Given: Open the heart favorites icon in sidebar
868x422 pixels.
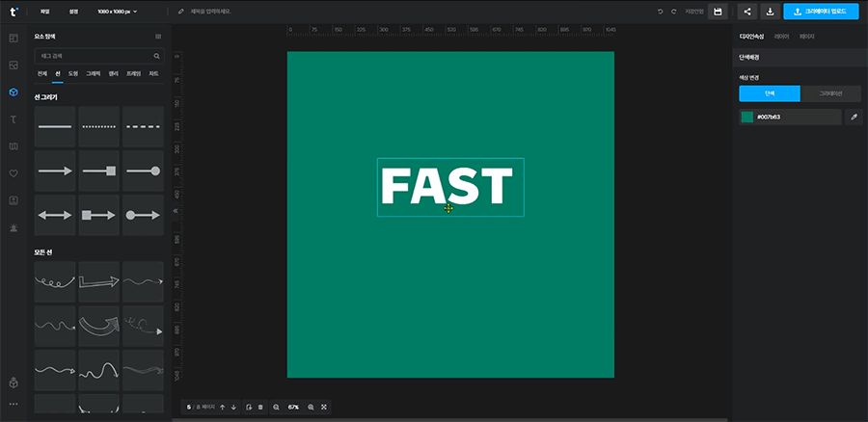Looking at the screenshot, I should click(14, 173).
